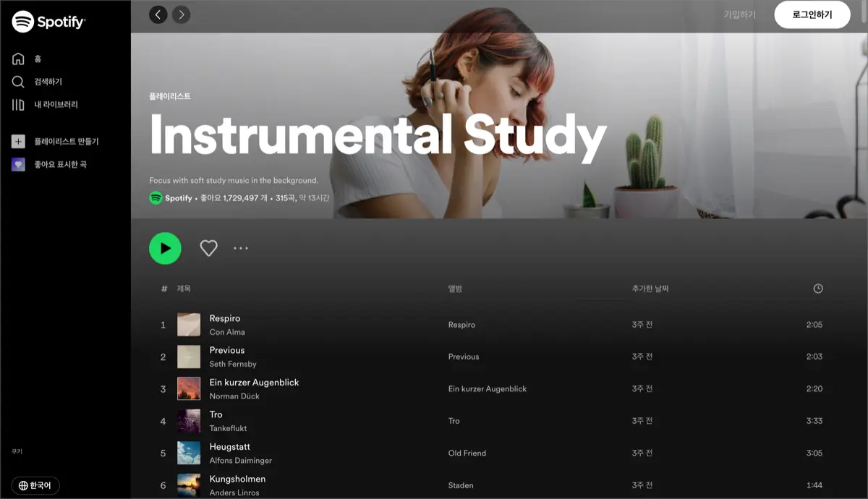The height and width of the screenshot is (499, 868).
Task: Click the Spotify logo
Action: coord(47,22)
